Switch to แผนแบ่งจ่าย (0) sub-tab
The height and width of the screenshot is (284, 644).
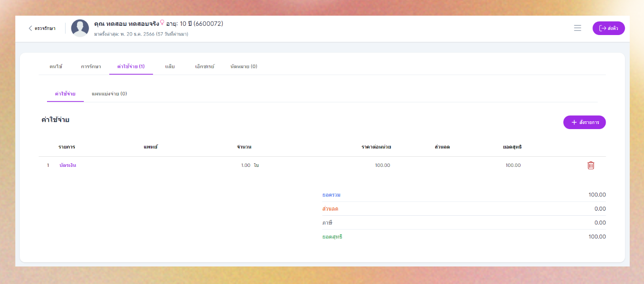click(x=109, y=94)
